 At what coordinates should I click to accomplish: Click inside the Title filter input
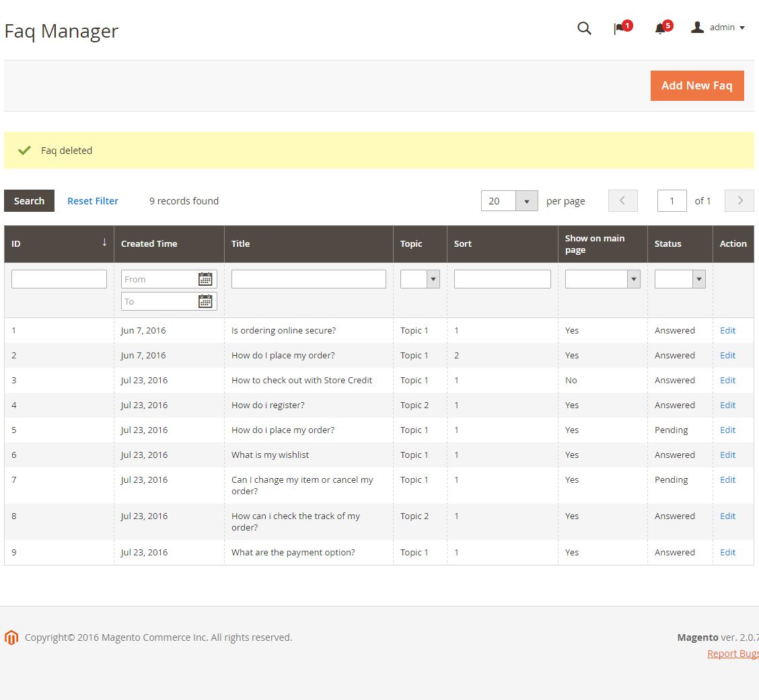308,278
